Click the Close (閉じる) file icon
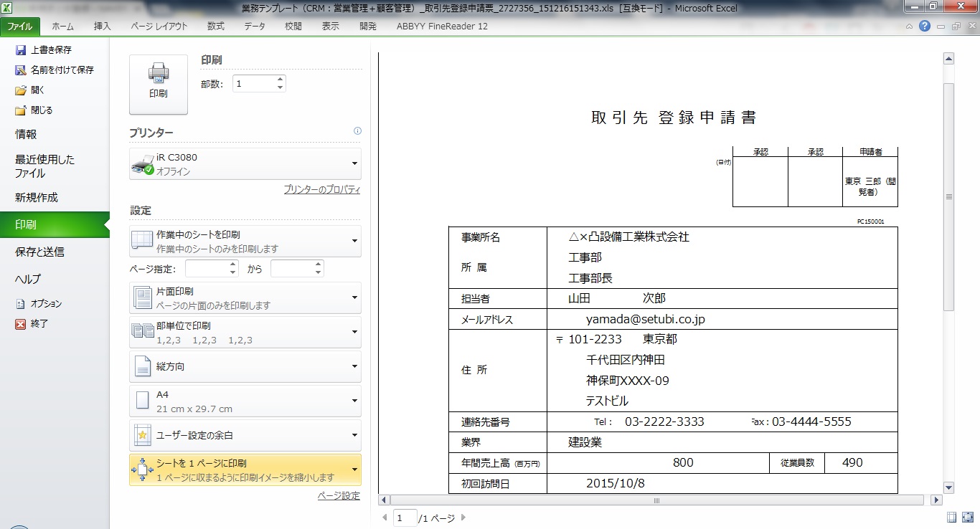The height and width of the screenshot is (529, 980). 21,110
